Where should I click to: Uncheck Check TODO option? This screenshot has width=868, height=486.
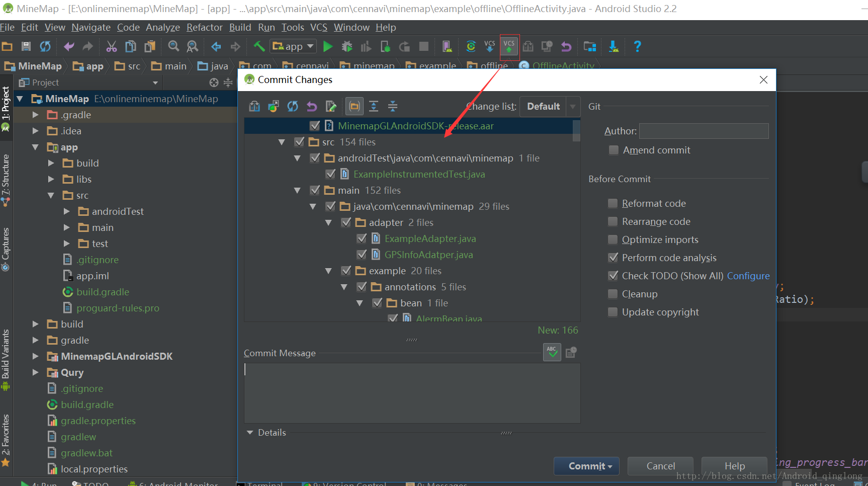click(x=613, y=276)
